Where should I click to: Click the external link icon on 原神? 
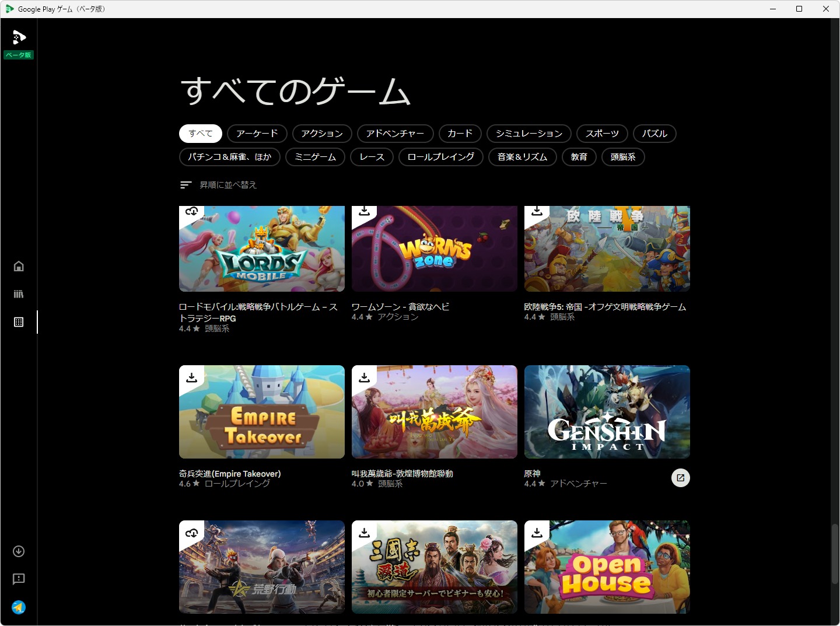(681, 478)
